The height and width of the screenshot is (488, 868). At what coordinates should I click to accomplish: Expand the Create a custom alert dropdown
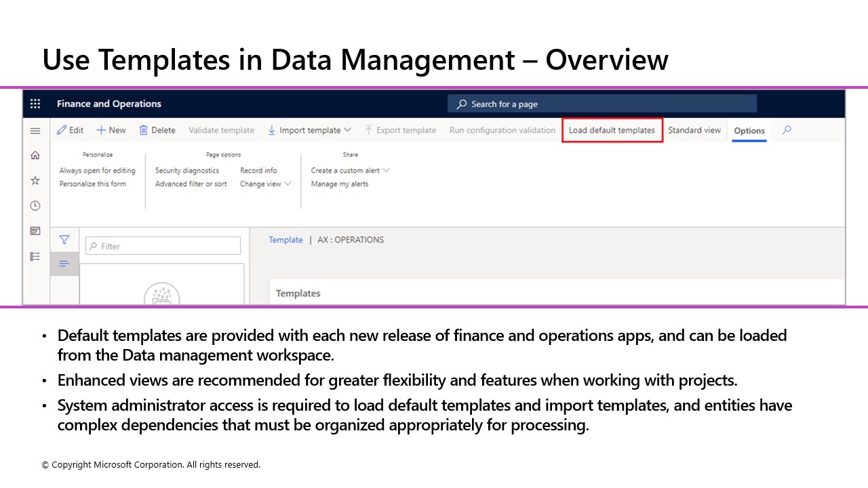click(x=387, y=170)
